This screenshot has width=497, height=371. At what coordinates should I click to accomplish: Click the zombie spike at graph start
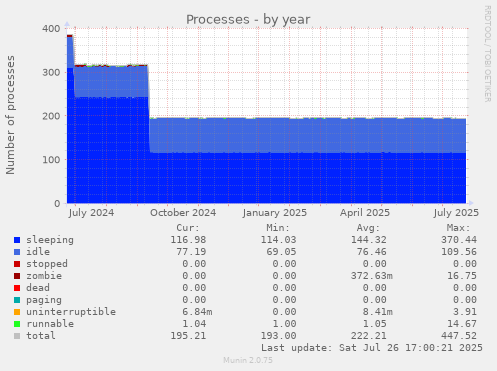pos(70,36)
